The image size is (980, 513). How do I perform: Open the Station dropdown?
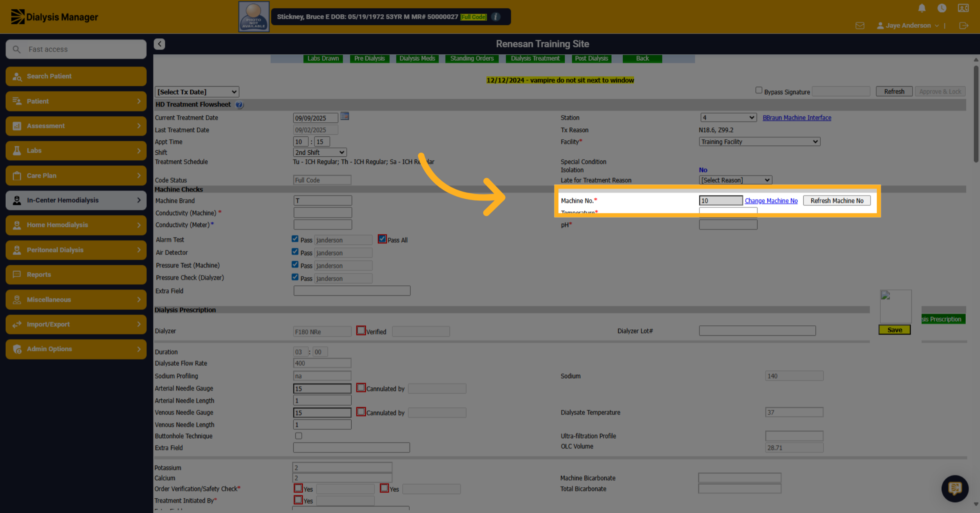pos(728,118)
